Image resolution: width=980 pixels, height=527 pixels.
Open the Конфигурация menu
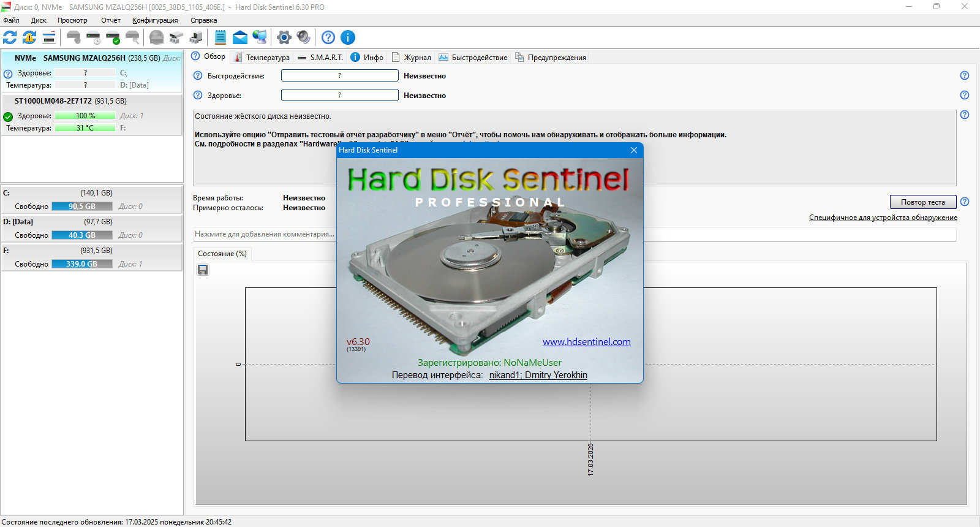pos(155,20)
